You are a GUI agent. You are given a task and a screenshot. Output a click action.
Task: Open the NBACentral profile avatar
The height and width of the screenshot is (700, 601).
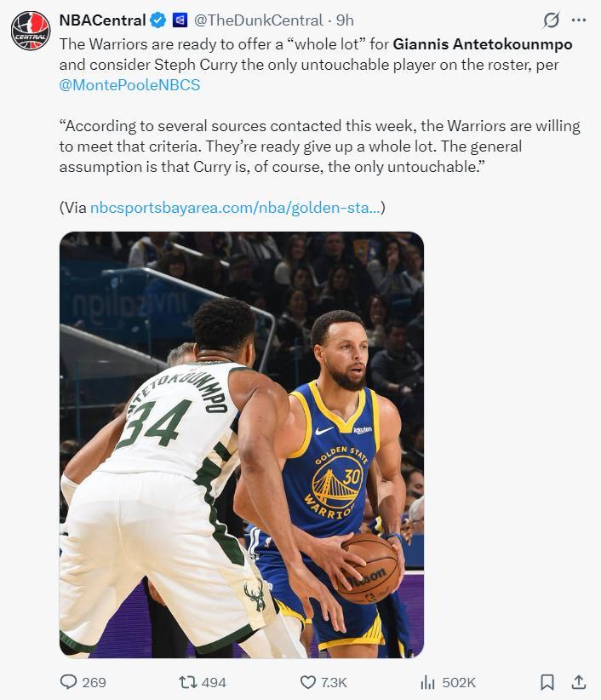(31, 31)
